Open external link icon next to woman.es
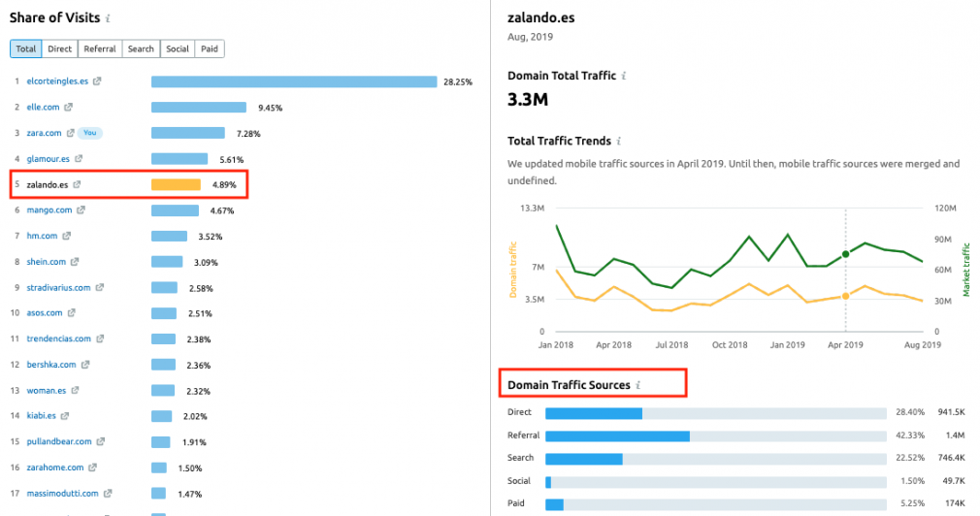 pos(75,390)
